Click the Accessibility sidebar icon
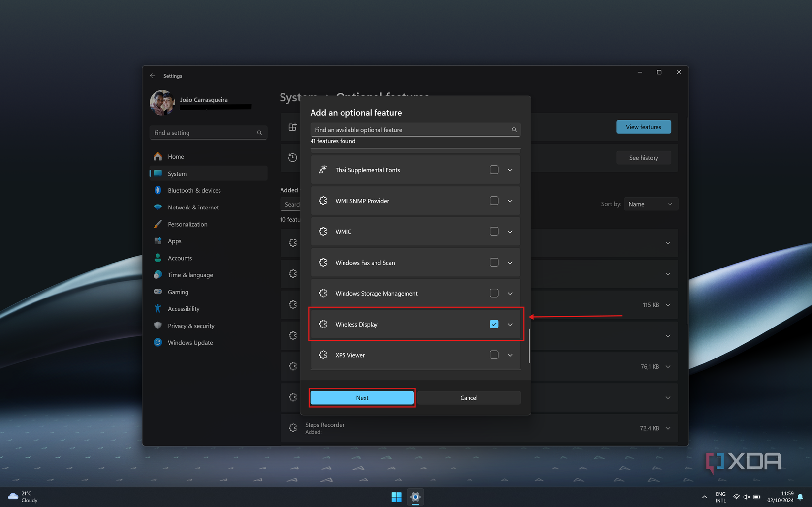Screen dimensions: 812x507 (158, 309)
